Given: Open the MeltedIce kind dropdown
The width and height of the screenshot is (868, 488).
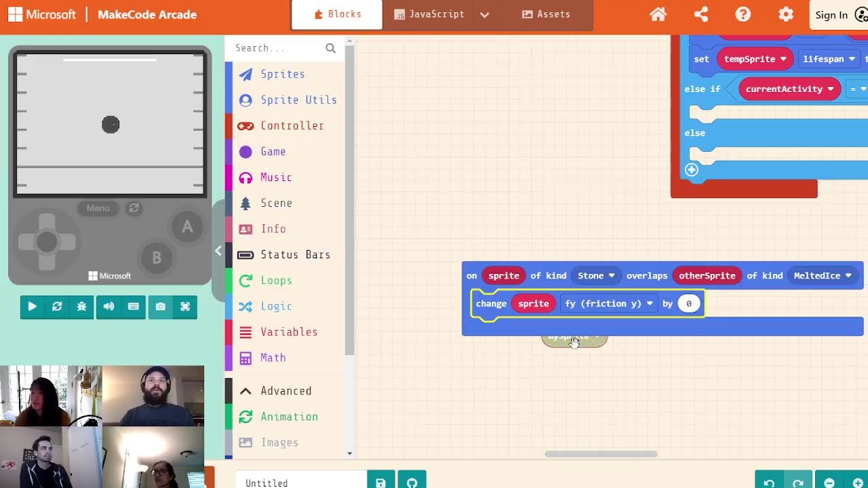Looking at the screenshot, I should coord(822,275).
